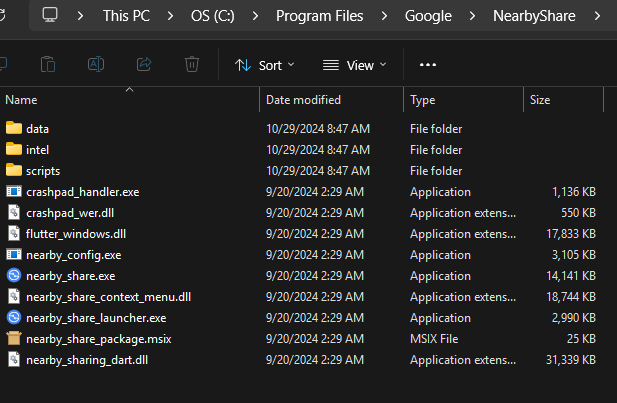Open the View dropdown menu

tap(354, 65)
